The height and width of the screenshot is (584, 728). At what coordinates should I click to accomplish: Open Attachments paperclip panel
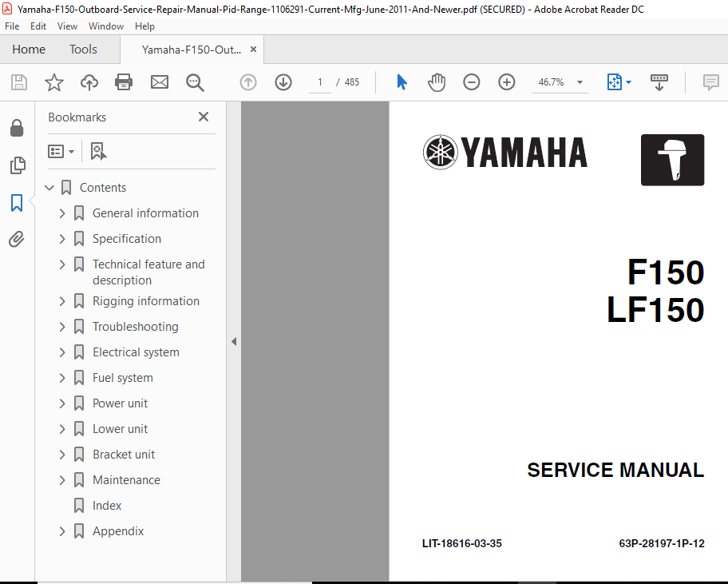click(16, 239)
